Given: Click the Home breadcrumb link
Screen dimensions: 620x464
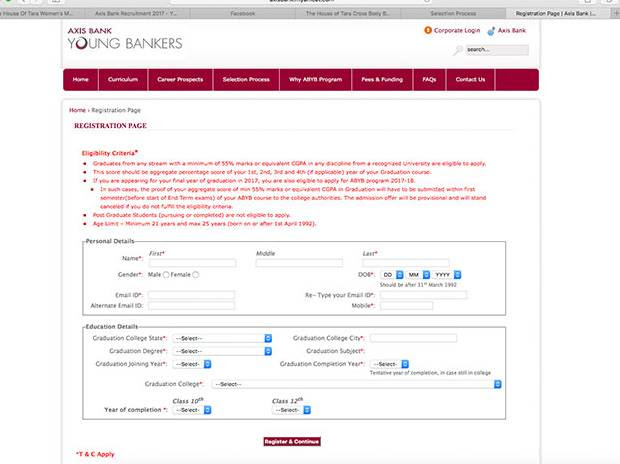Looking at the screenshot, I should pos(78,110).
